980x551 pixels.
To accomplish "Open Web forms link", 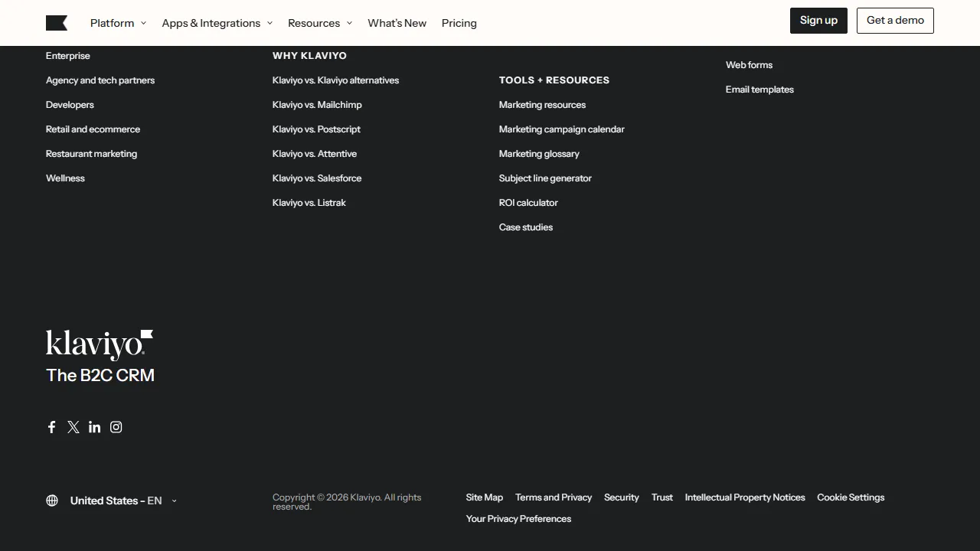I will pos(749,65).
